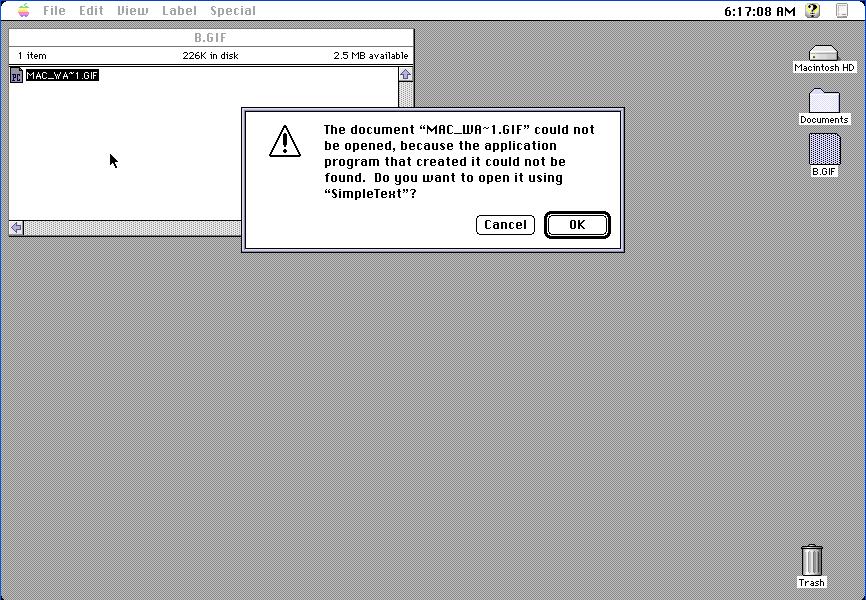Click the PC file icon beside MAC_WA~1.GIF
The image size is (866, 600).
tap(17, 75)
